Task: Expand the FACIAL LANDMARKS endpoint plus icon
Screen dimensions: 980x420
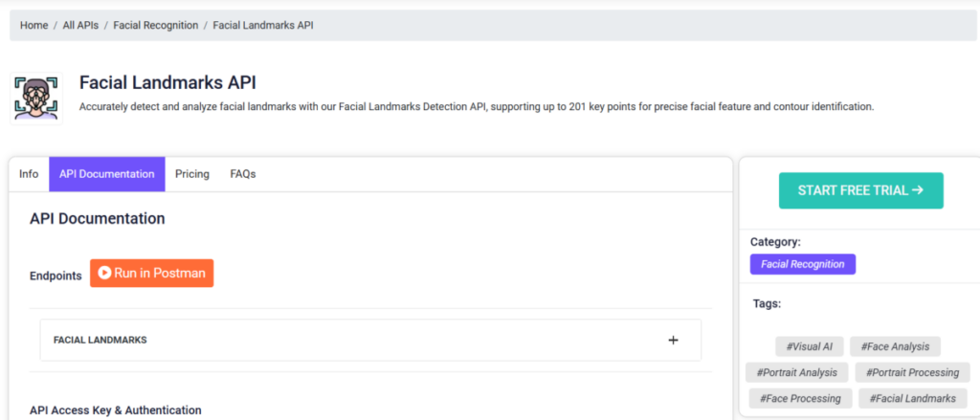Action: point(673,341)
